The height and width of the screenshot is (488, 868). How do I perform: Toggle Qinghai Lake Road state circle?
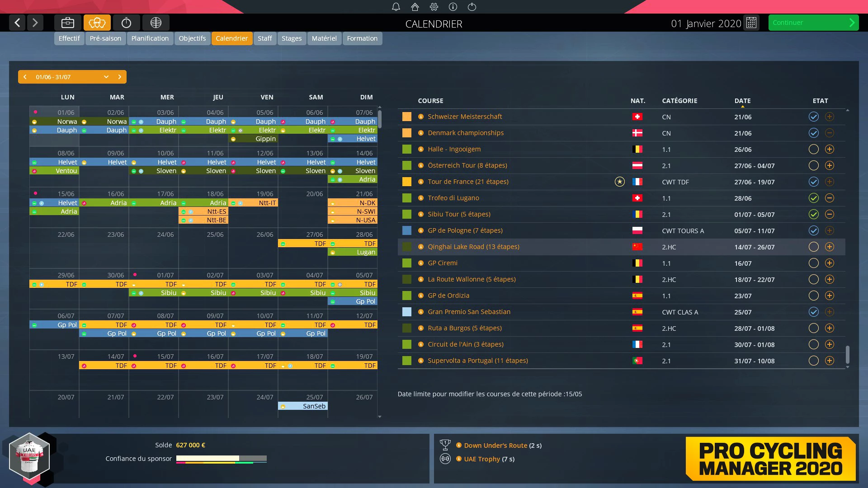814,247
